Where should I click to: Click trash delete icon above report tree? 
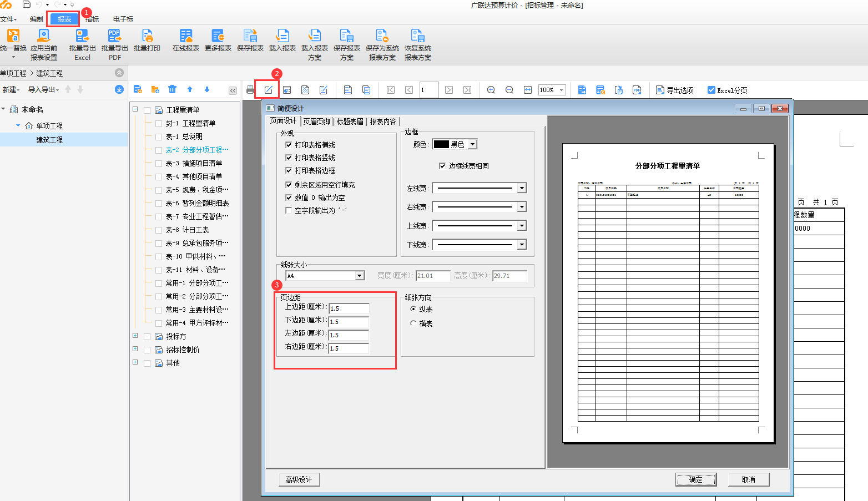click(x=173, y=89)
